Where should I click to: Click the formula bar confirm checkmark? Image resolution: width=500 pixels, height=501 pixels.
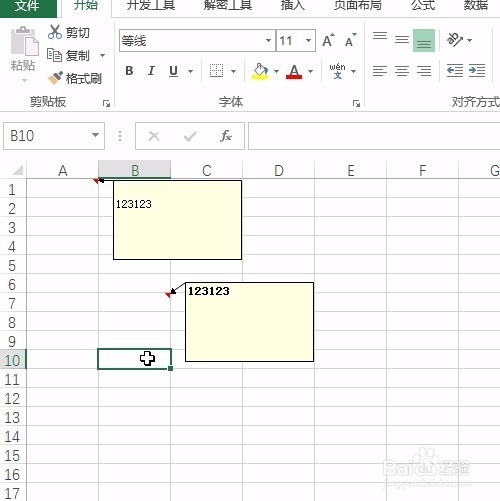point(190,136)
